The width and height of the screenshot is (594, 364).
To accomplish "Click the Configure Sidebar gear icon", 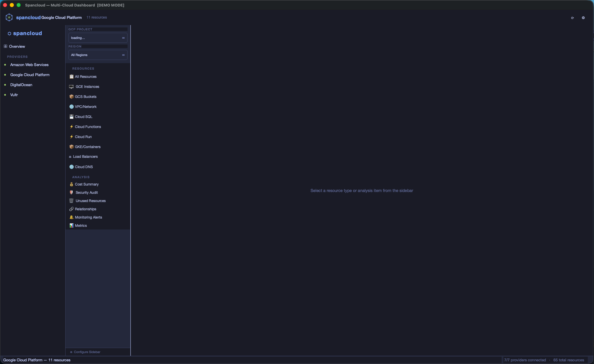I will tap(71, 352).
